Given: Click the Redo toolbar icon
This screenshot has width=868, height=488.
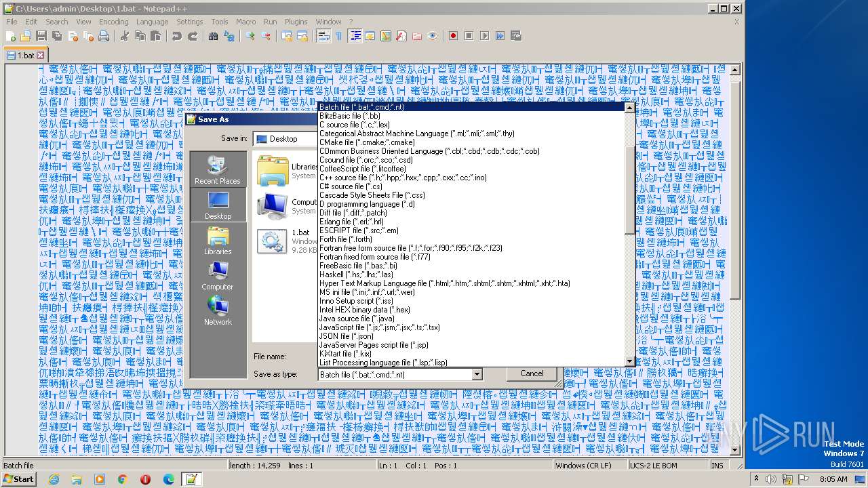Looking at the screenshot, I should pos(192,36).
